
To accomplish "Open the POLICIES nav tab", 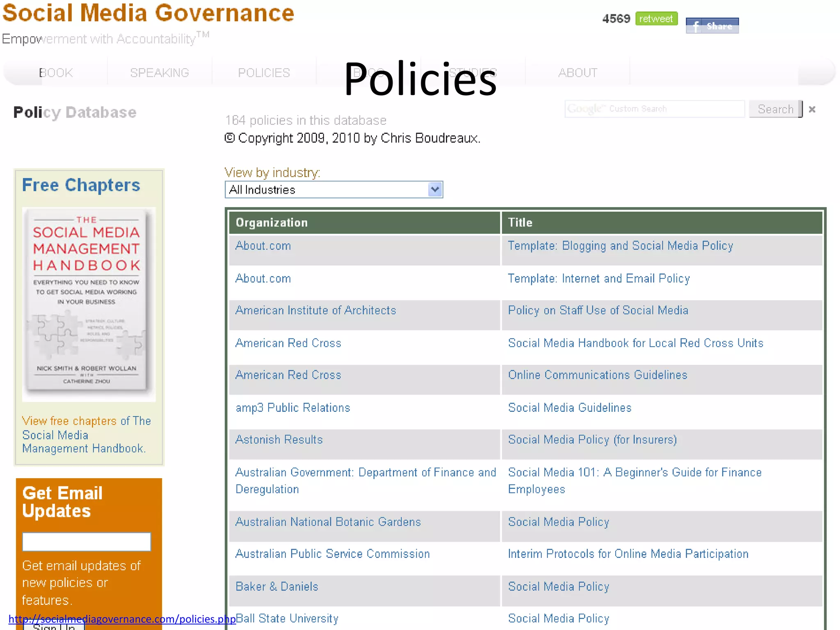I will 264,73.
